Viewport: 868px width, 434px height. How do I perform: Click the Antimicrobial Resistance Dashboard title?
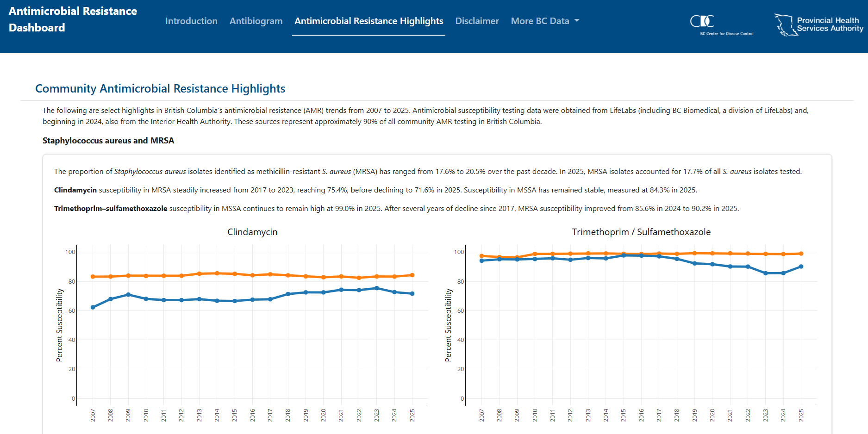click(73, 19)
